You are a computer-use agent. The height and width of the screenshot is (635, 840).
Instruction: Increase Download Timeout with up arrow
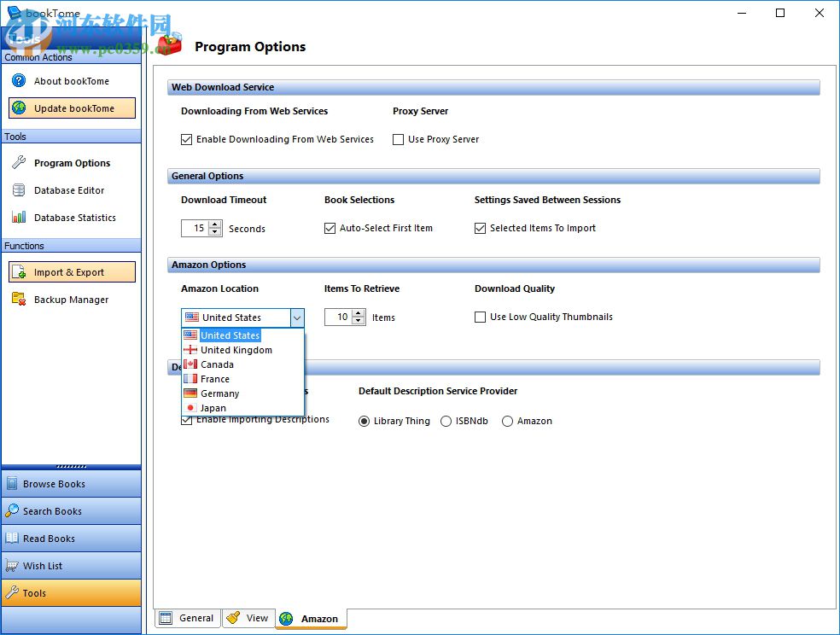pyautogui.click(x=215, y=224)
